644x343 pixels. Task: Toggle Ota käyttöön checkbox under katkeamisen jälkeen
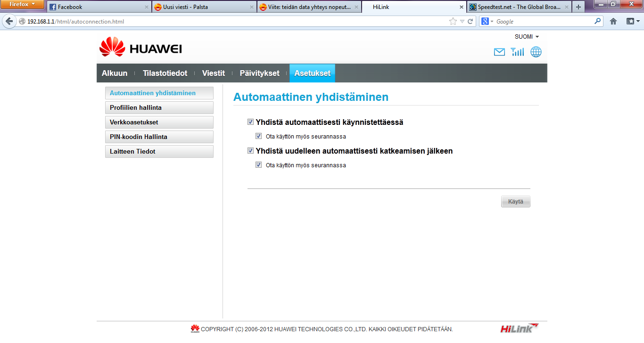(x=258, y=165)
